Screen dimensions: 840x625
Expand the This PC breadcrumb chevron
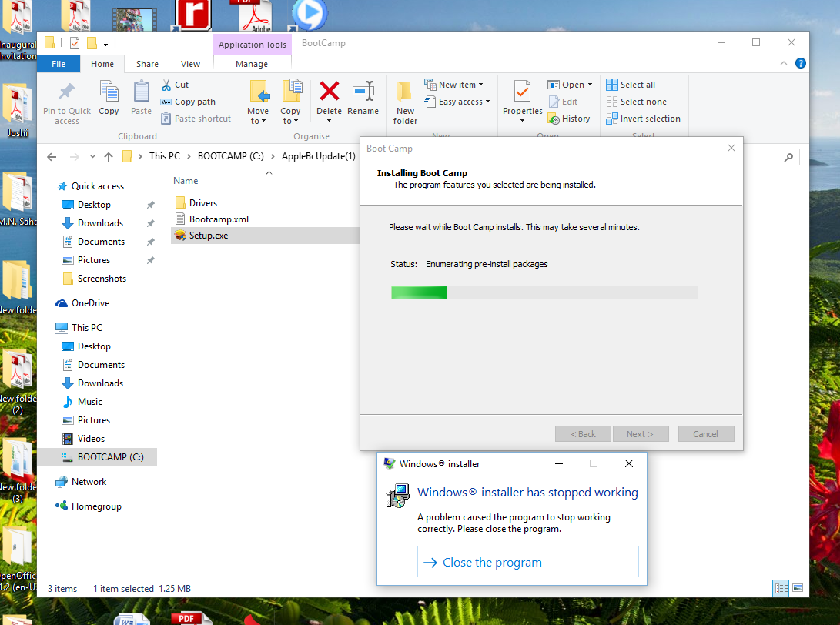(x=189, y=156)
